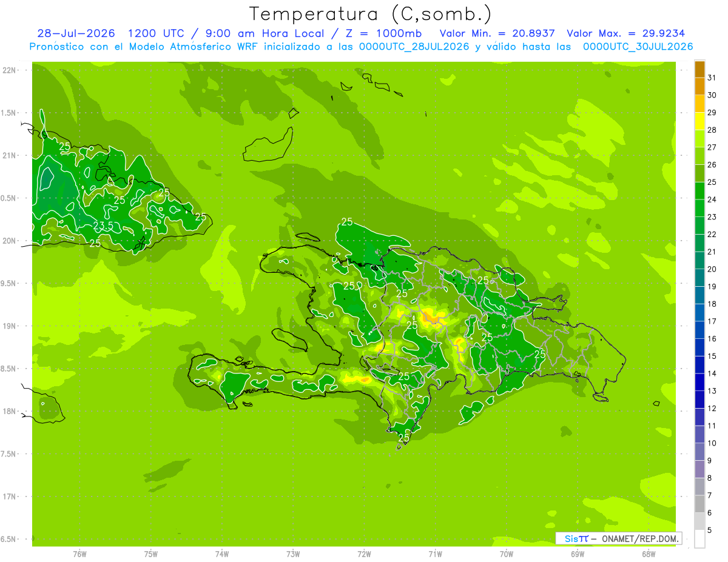Click the '15' colorbar scale label
728x562 pixels.
click(712, 356)
